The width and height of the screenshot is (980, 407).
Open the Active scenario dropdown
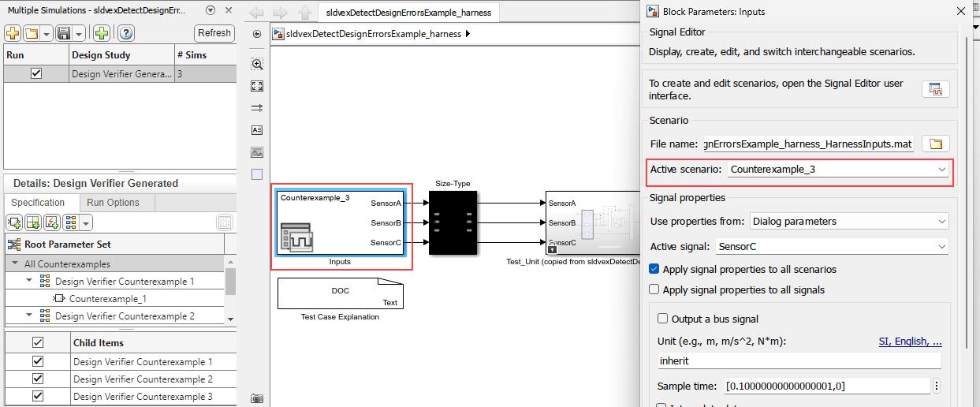point(837,170)
